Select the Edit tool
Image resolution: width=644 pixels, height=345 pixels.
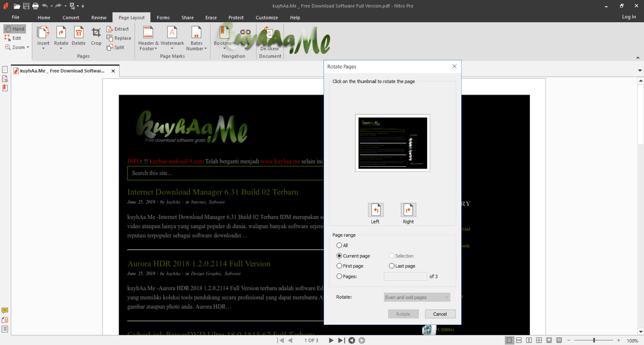click(13, 38)
